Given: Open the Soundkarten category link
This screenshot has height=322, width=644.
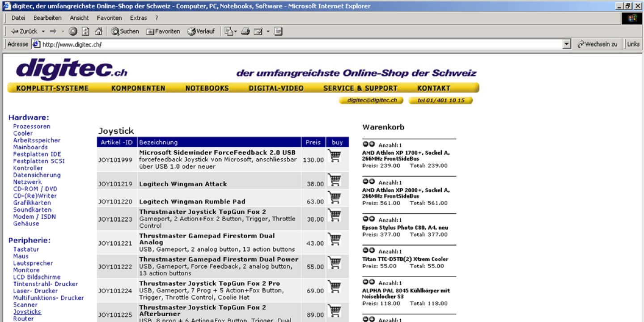Looking at the screenshot, I should point(32,210).
